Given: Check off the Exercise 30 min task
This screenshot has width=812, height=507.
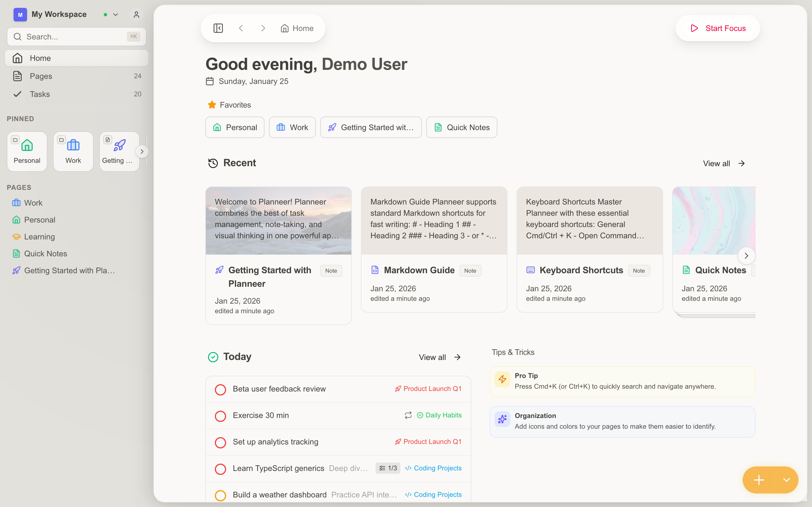Looking at the screenshot, I should (x=220, y=416).
